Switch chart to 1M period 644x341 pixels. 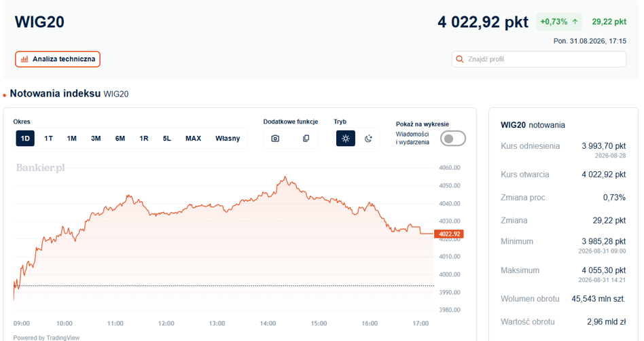(72, 139)
